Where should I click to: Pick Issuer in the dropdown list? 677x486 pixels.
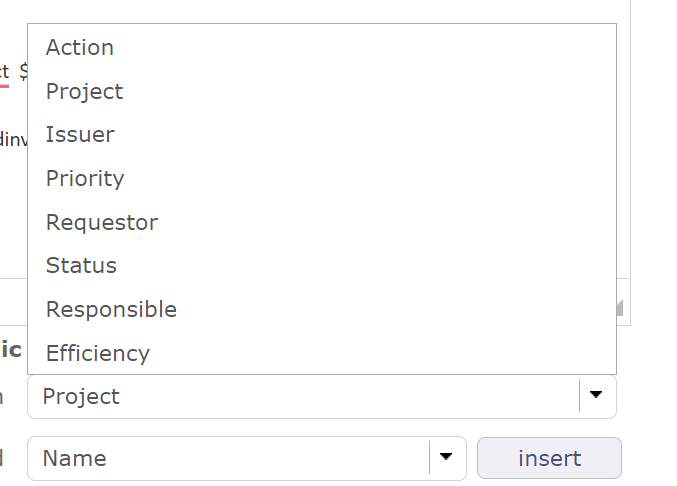pyautogui.click(x=80, y=135)
